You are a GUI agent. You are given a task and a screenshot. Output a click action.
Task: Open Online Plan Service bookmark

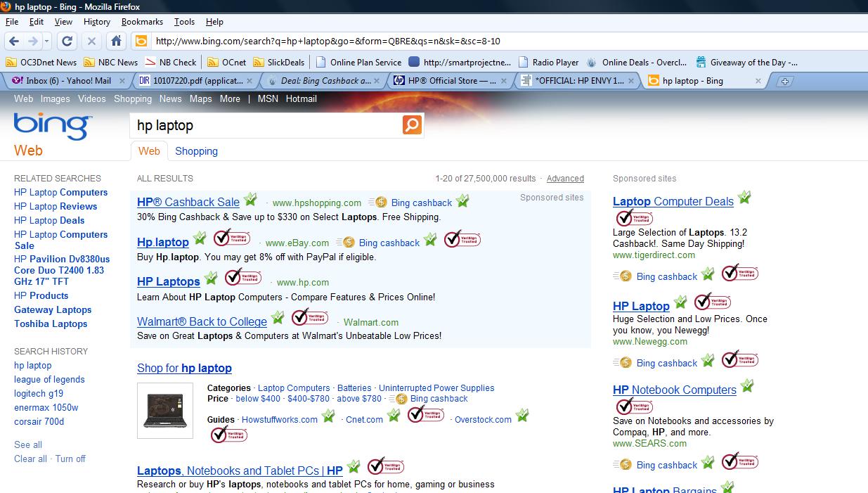point(359,62)
